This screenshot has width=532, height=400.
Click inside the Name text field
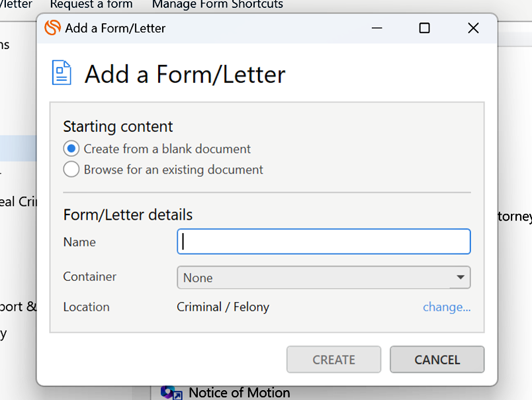[324, 241]
